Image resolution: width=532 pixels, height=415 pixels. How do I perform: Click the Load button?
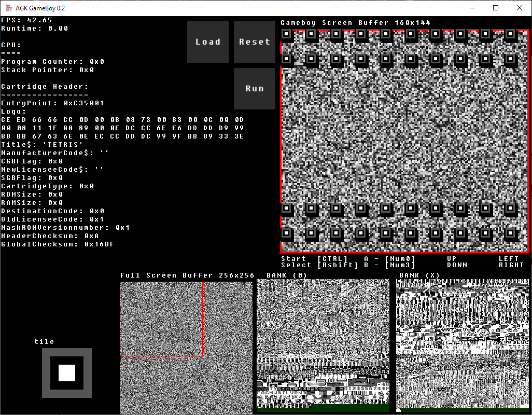(x=207, y=42)
